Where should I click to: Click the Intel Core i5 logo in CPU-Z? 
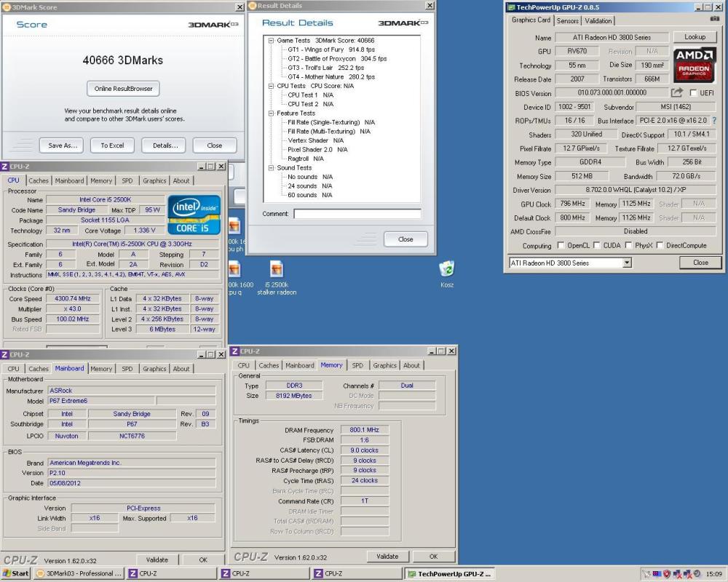194,215
